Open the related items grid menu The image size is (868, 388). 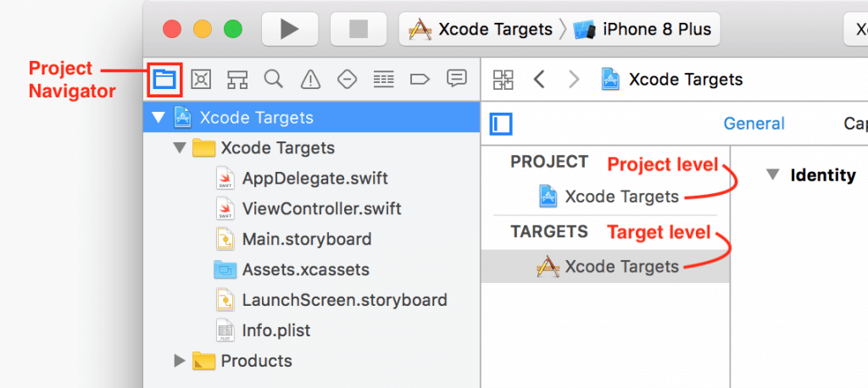click(504, 80)
